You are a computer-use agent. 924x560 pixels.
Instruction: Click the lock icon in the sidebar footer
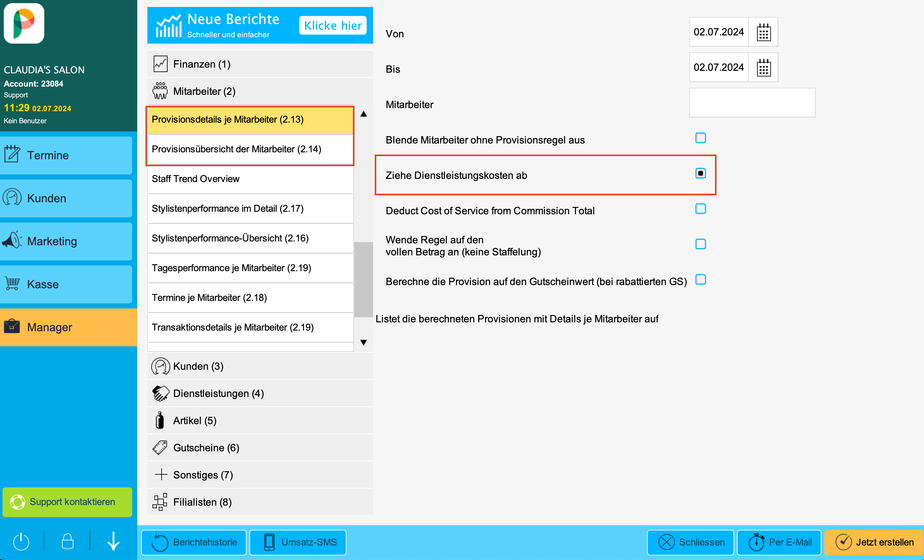pos(67,542)
